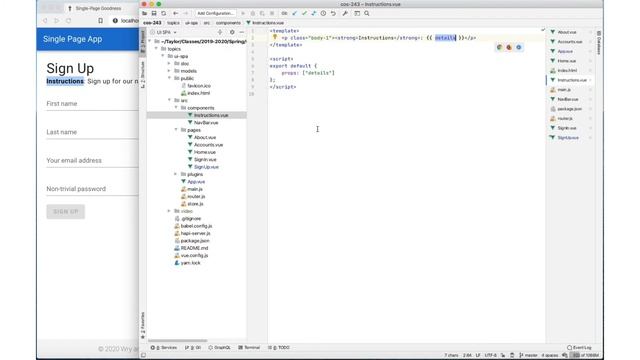This screenshot has height=360, width=640.
Task: Open the Add Configuration dropdown
Action: (x=215, y=13)
